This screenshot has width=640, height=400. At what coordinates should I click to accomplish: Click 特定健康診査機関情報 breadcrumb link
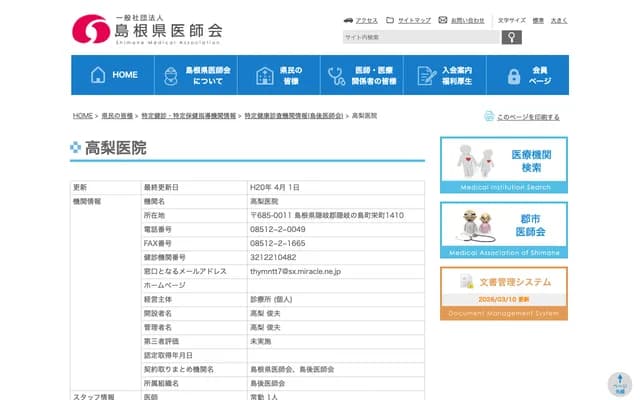click(294, 116)
